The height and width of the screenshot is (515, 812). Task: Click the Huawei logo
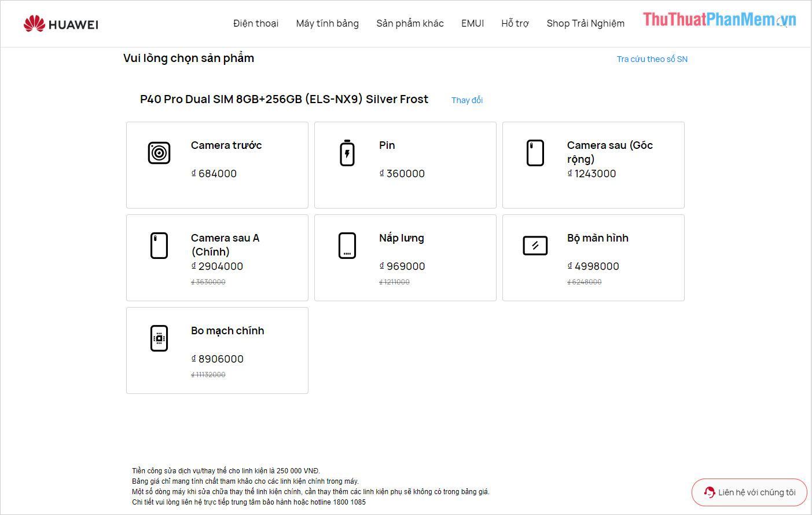61,24
